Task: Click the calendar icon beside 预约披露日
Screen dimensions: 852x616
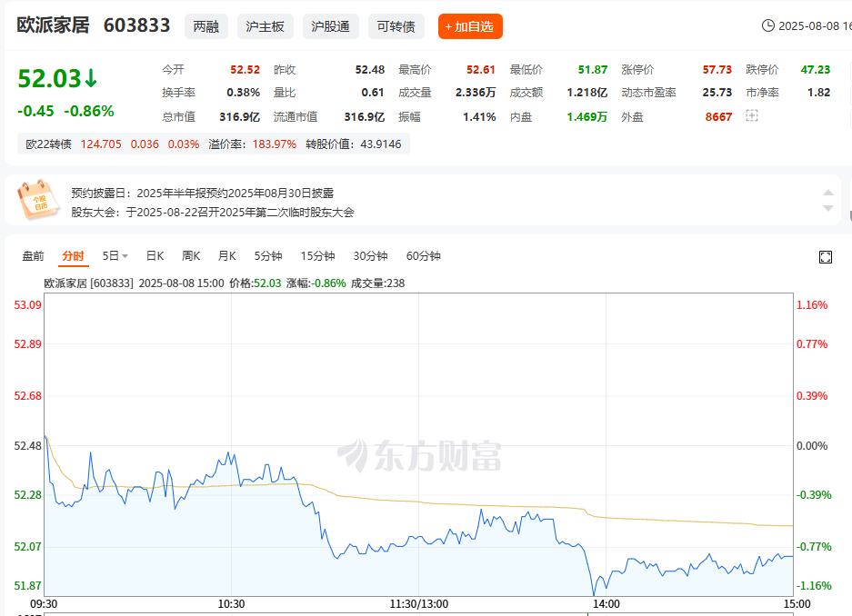Action: coord(38,200)
